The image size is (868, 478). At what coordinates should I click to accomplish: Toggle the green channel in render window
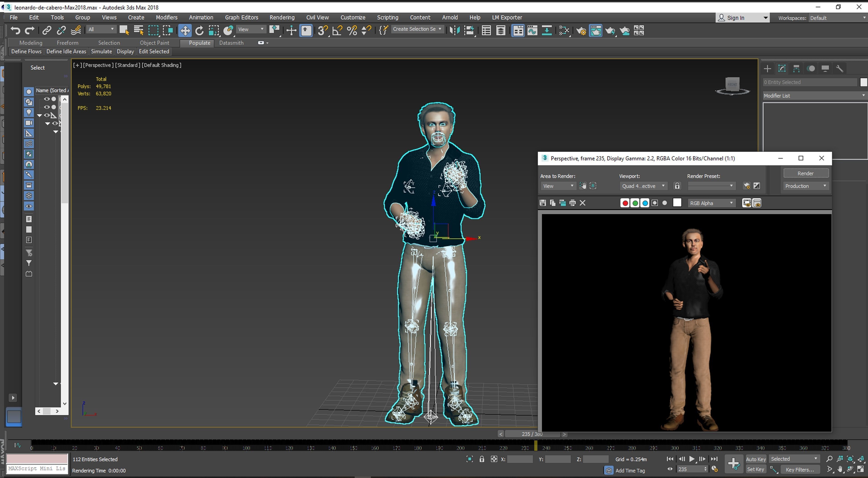tap(635, 203)
